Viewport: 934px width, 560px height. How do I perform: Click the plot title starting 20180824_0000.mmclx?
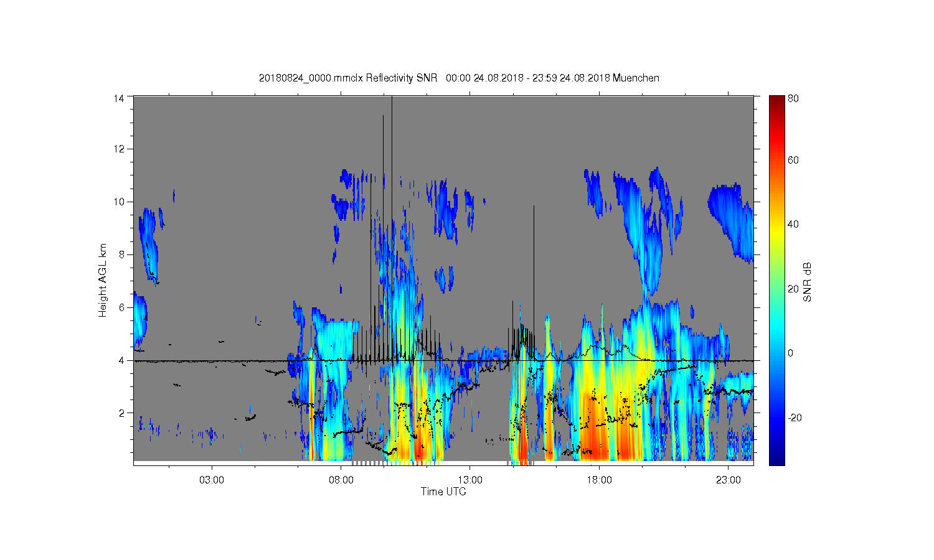pyautogui.click(x=459, y=78)
